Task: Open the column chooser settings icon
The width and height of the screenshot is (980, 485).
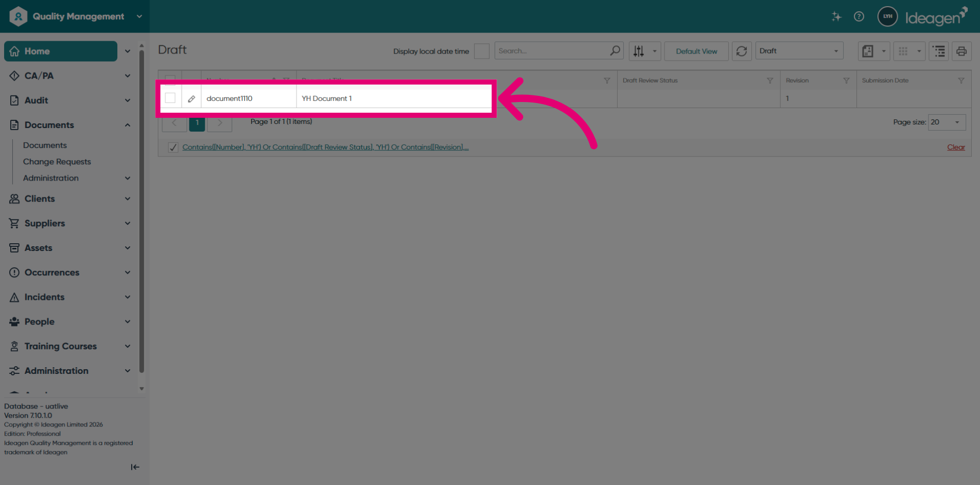Action: (639, 51)
